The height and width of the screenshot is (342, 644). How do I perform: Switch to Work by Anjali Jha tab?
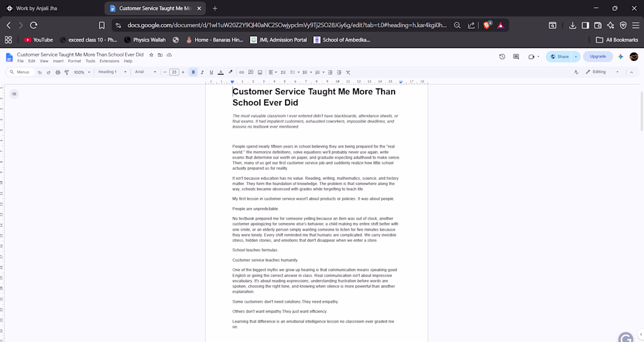(x=52, y=8)
